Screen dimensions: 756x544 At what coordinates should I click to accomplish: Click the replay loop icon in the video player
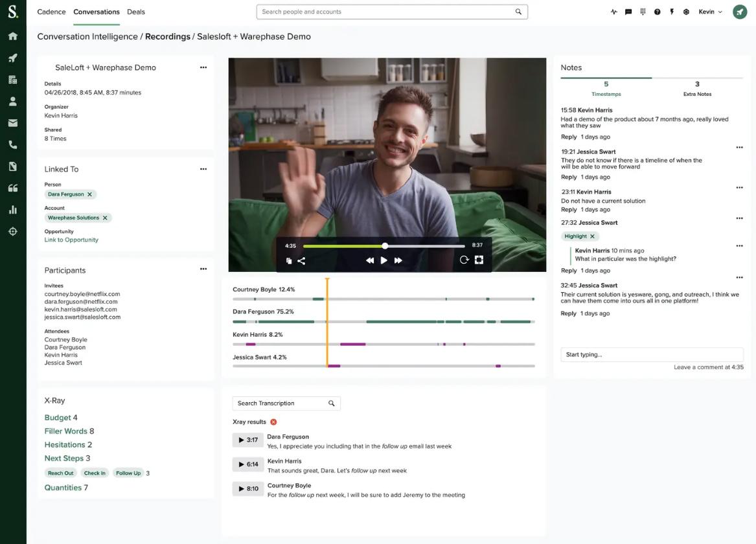(464, 260)
